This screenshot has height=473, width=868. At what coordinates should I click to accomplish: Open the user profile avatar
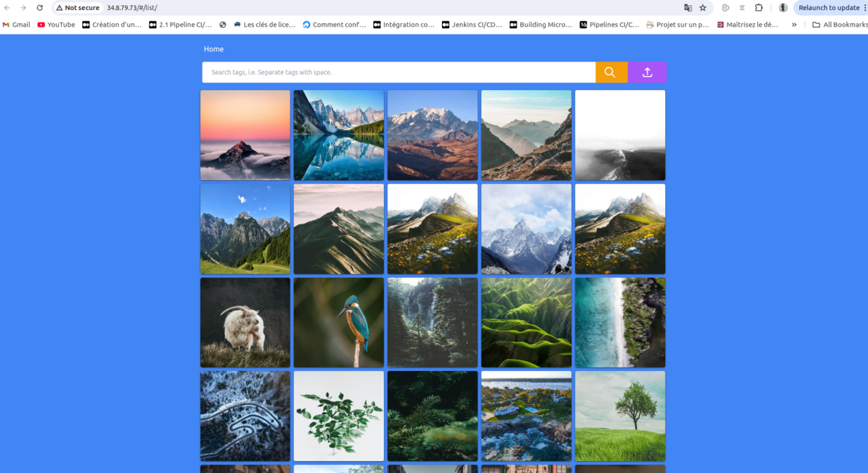point(783,8)
